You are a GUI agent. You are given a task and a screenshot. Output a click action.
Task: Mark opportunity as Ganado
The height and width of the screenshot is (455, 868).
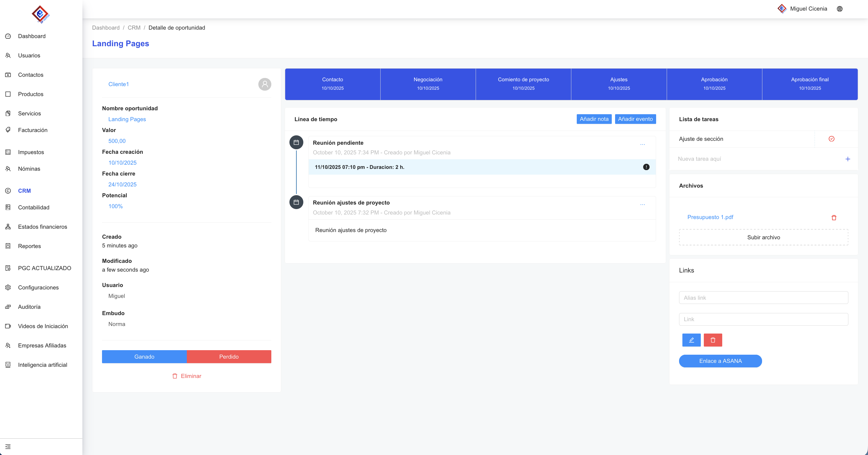point(144,357)
